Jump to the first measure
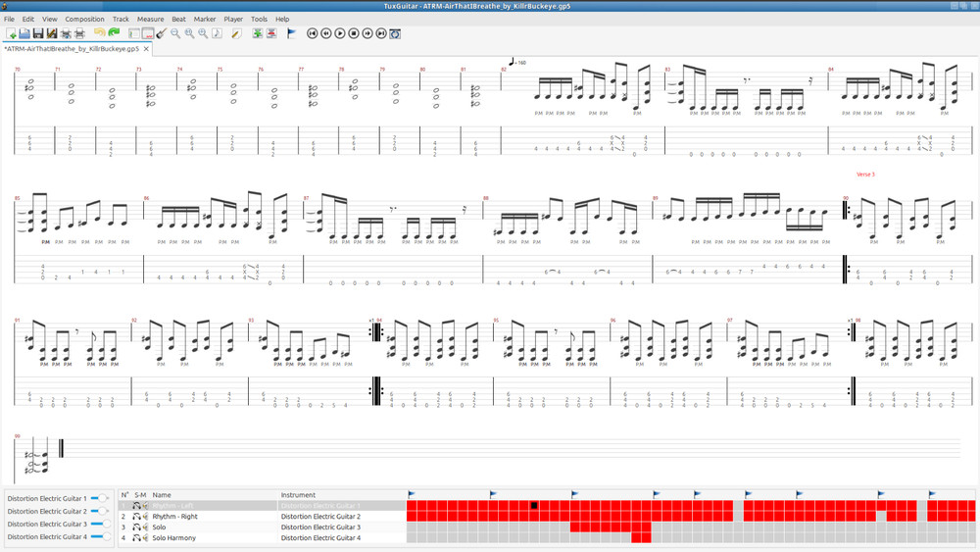 pos(313,33)
